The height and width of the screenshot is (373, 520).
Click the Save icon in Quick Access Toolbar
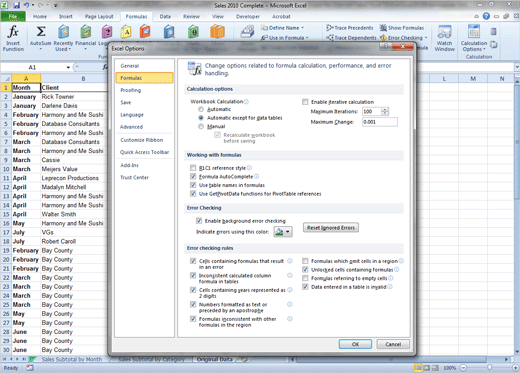tap(17, 5)
